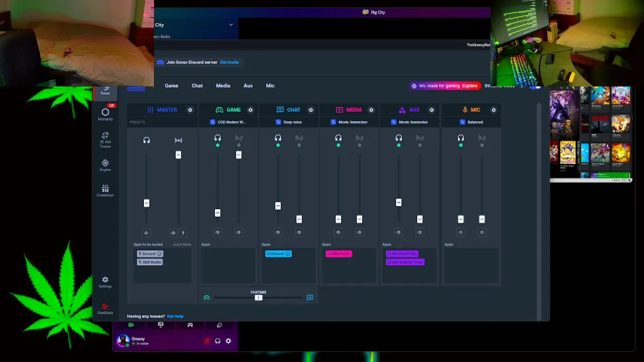Click the Greeny user avatar in Discord

pos(122,341)
